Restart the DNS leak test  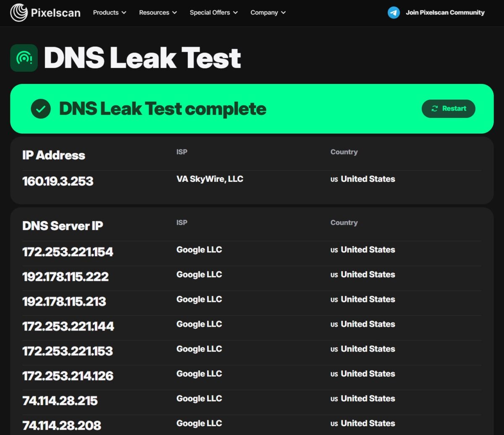[x=449, y=109]
